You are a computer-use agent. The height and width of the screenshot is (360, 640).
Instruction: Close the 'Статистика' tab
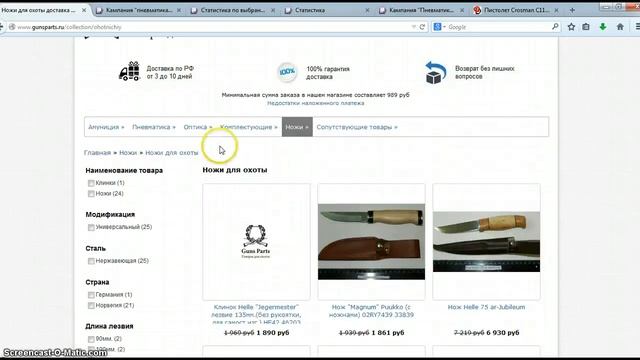click(x=367, y=10)
